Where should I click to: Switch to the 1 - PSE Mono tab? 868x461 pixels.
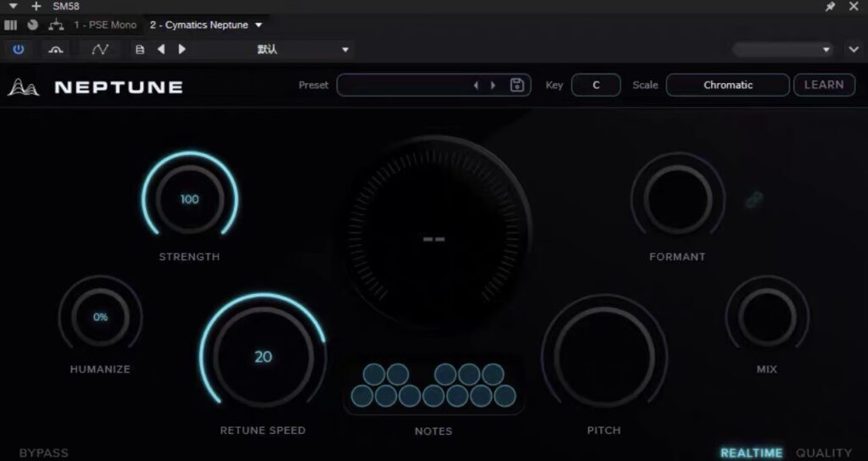click(105, 25)
